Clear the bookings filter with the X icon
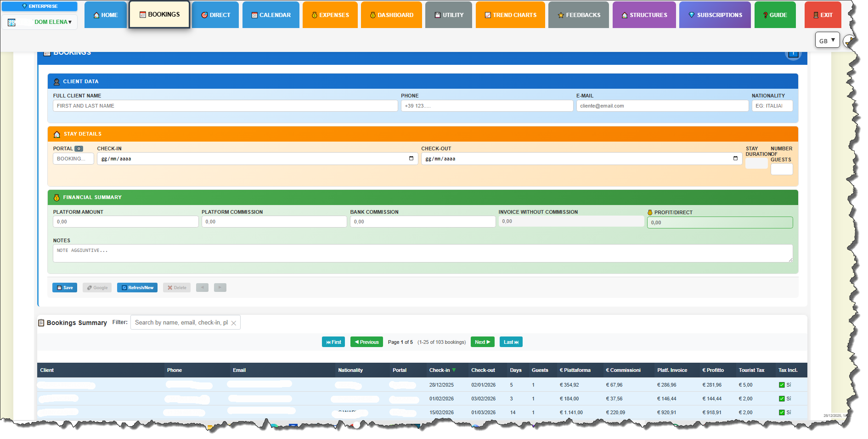The height and width of the screenshot is (439, 868). 234,323
